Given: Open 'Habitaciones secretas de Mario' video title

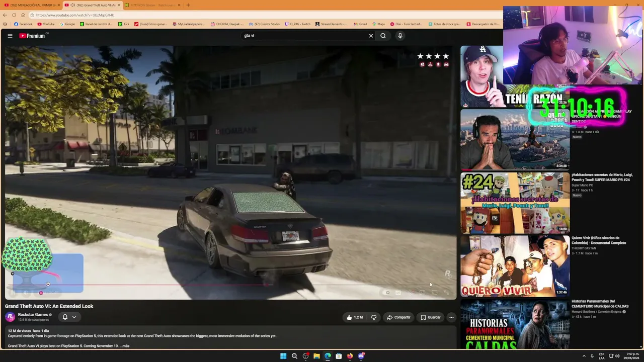Looking at the screenshot, I should tap(602, 177).
